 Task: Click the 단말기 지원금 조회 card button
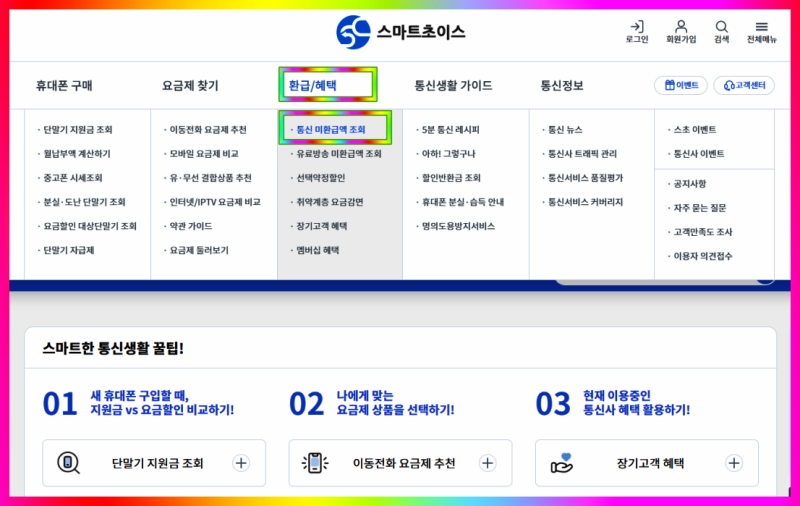[154, 463]
